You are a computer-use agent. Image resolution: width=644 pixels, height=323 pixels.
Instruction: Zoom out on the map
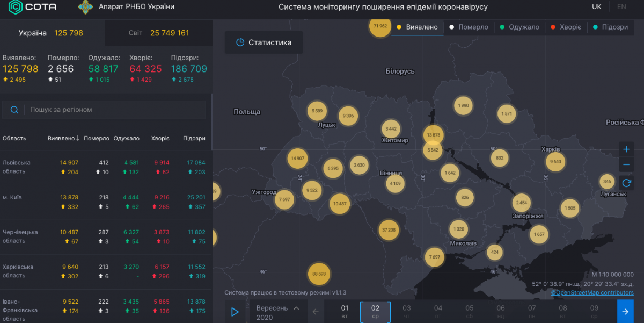tap(626, 165)
